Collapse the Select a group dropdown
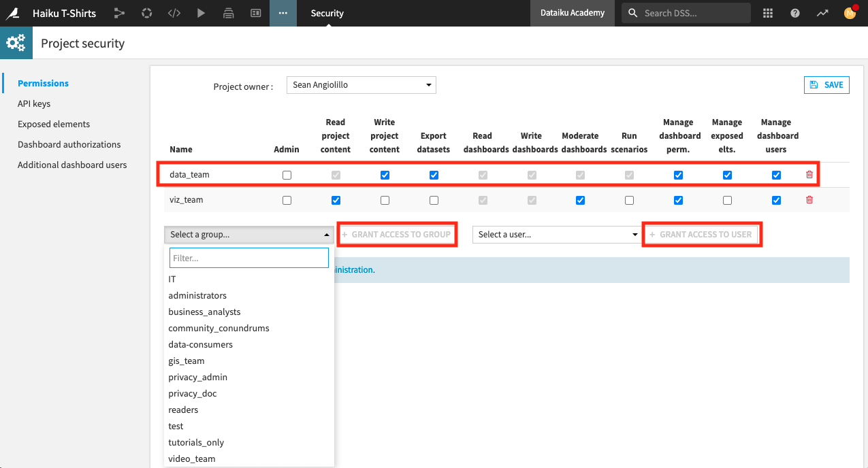 (x=248, y=235)
